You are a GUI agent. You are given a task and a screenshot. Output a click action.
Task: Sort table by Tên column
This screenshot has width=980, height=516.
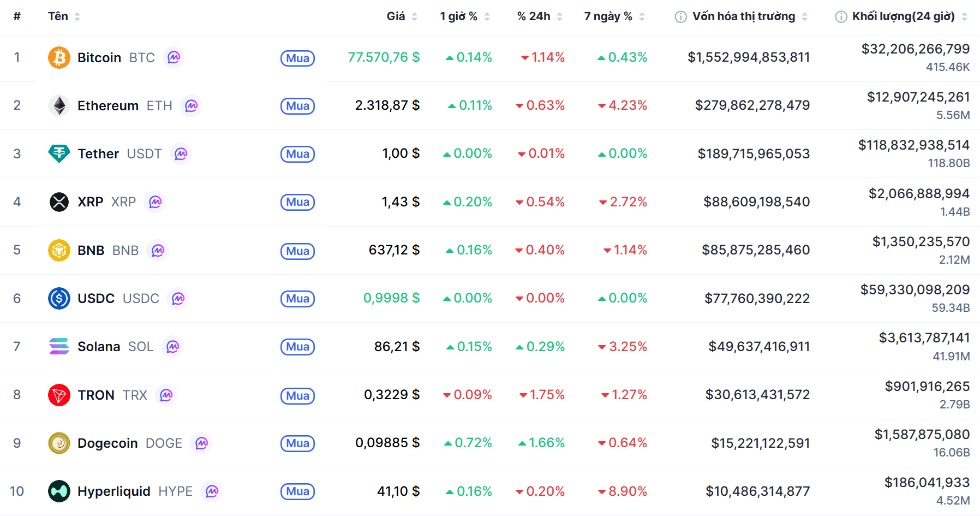click(64, 16)
